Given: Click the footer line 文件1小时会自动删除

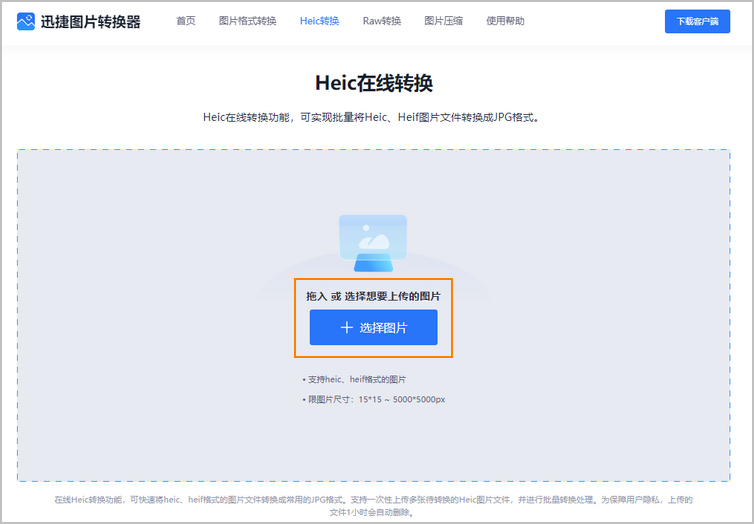Looking at the screenshot, I should tap(371, 512).
